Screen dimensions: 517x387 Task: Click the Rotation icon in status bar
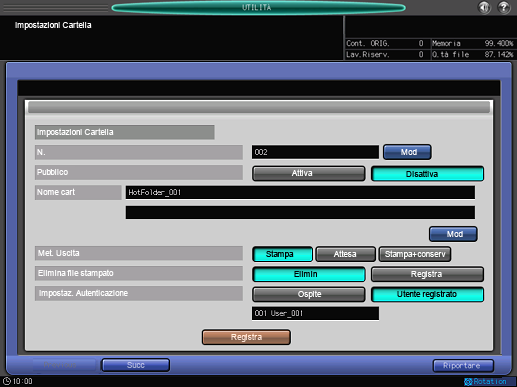tap(468, 382)
